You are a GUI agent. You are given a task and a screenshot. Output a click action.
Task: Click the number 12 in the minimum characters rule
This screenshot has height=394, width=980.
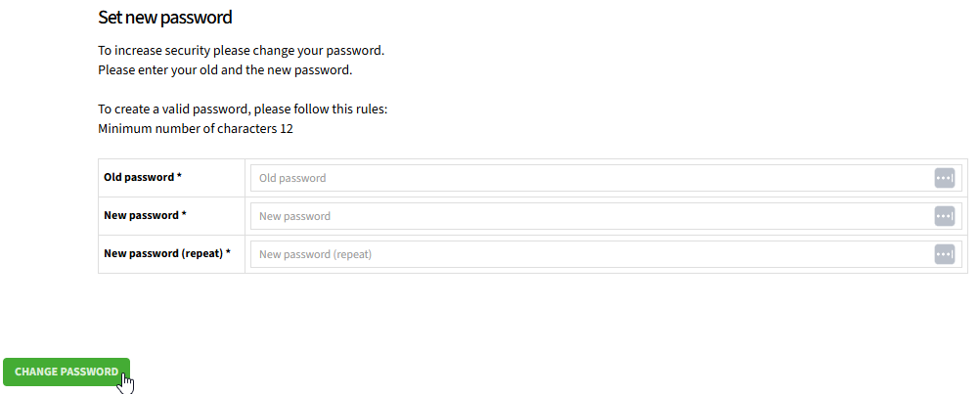287,129
